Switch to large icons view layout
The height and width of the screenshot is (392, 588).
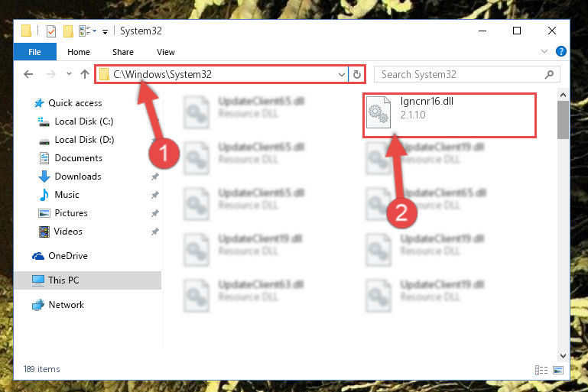(x=558, y=370)
